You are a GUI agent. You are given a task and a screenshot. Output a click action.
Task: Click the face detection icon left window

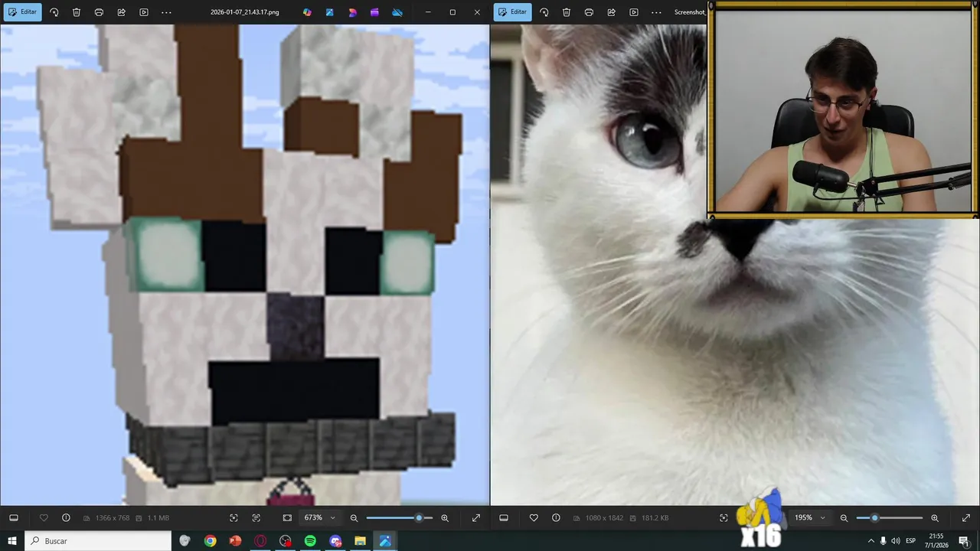234,518
